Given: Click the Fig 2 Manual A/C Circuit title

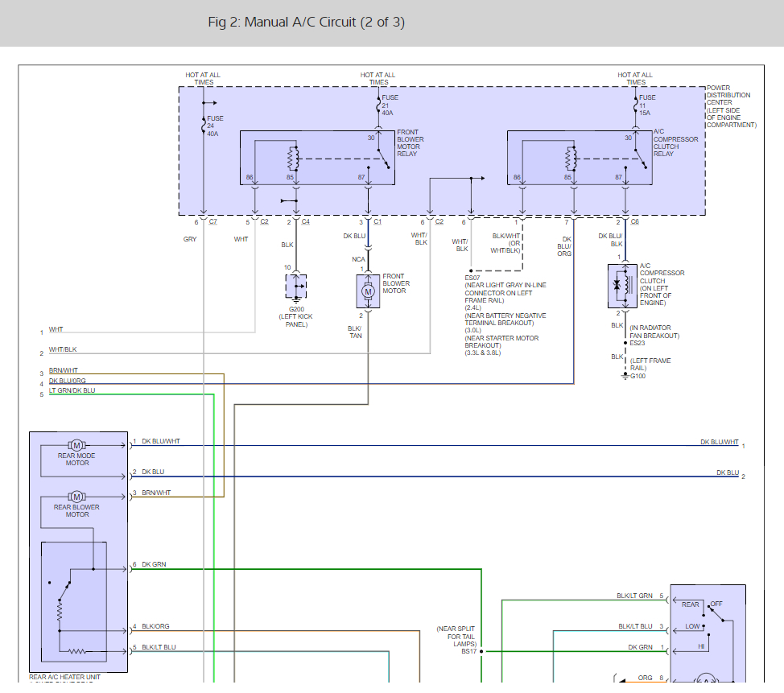Looking at the screenshot, I should click(x=306, y=23).
